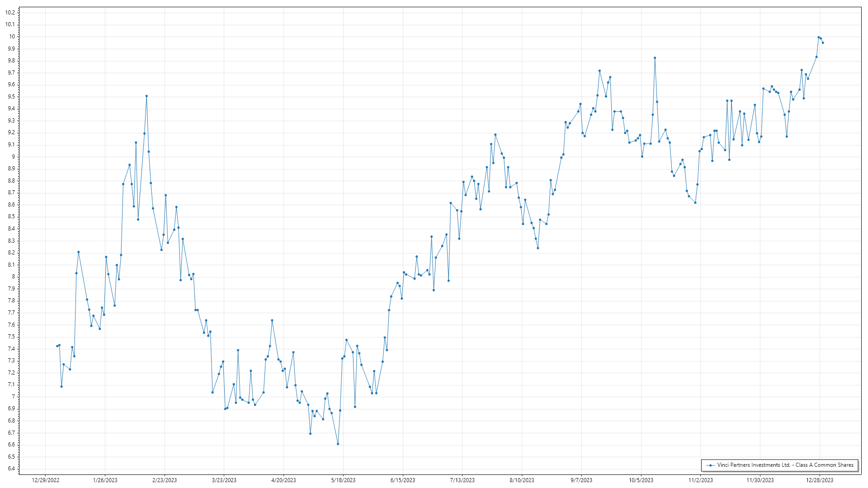Select the 10/5/2023 date axis label

point(641,480)
